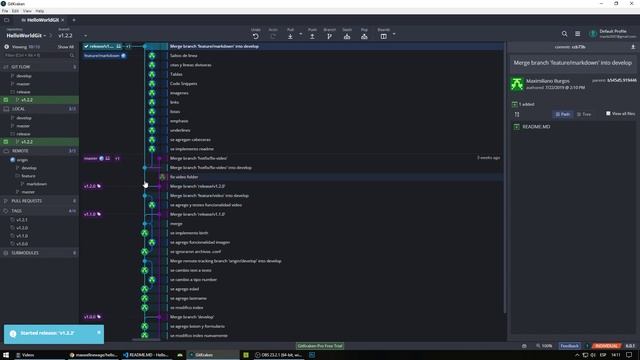Expand the PULL REQUESTS section

coord(39,201)
